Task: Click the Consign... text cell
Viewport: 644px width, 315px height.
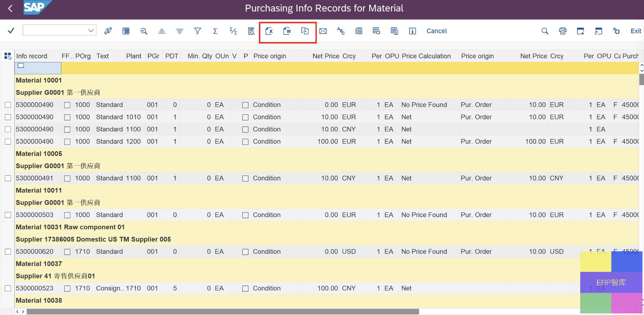Action: click(x=110, y=288)
